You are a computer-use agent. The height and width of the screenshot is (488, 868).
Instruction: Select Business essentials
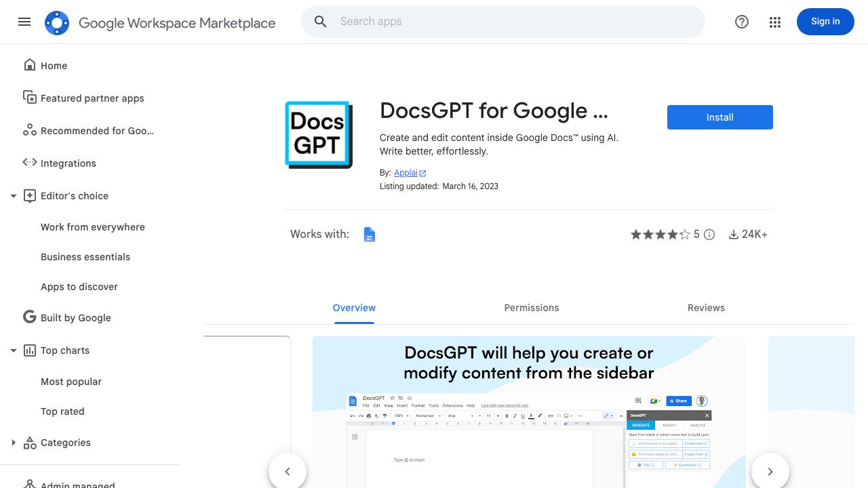tap(85, 257)
